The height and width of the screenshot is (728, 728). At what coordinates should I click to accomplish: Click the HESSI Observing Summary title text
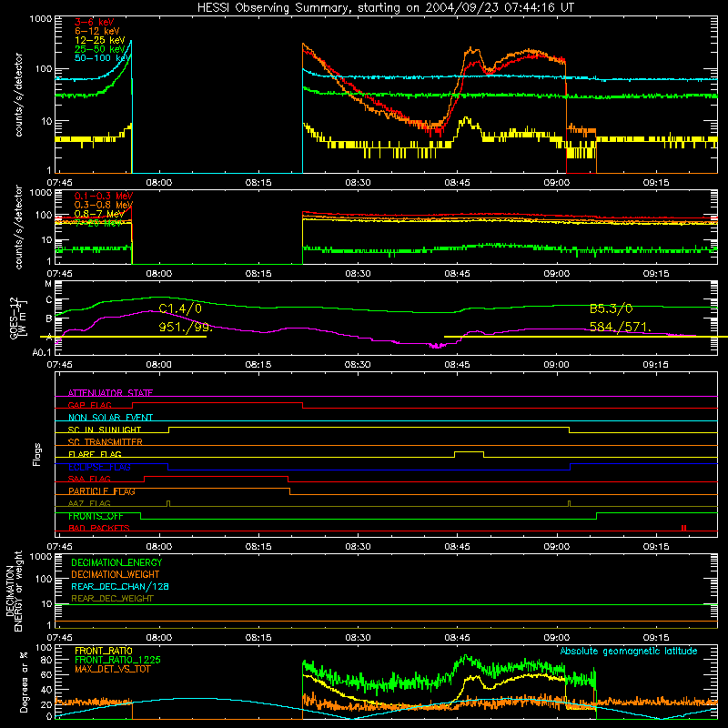coord(385,8)
